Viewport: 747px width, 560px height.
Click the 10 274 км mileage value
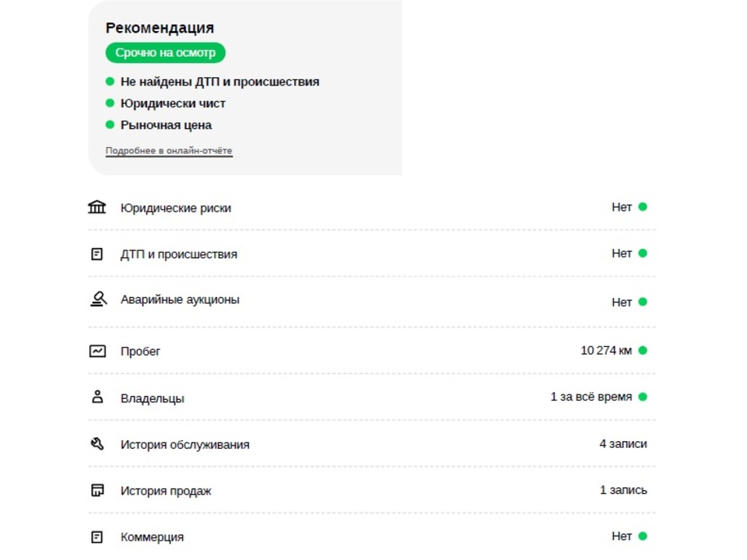pos(606,351)
